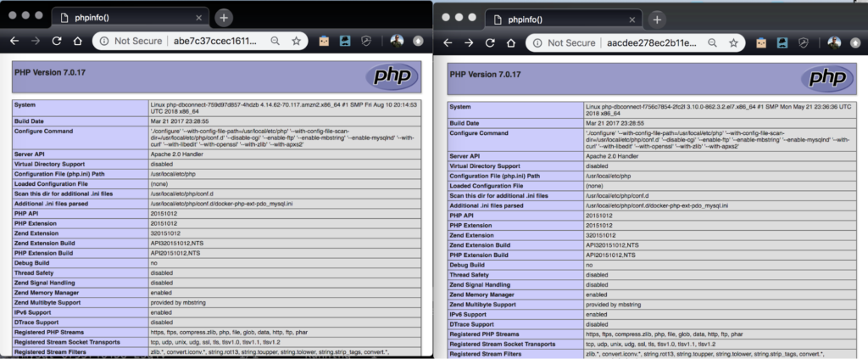The height and width of the screenshot is (359, 868).
Task: Reload the page in the left browser window
Action: tap(56, 40)
